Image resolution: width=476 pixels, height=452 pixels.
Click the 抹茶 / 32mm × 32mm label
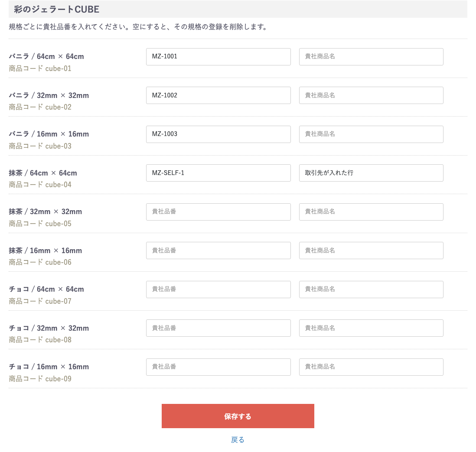(45, 211)
